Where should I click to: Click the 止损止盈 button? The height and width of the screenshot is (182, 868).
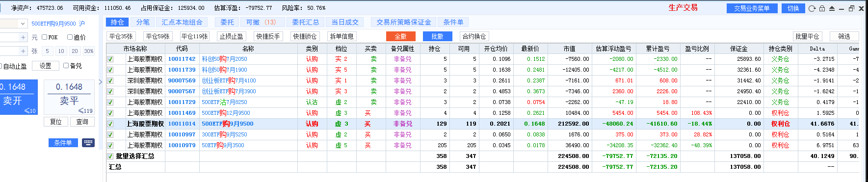[x=231, y=36]
